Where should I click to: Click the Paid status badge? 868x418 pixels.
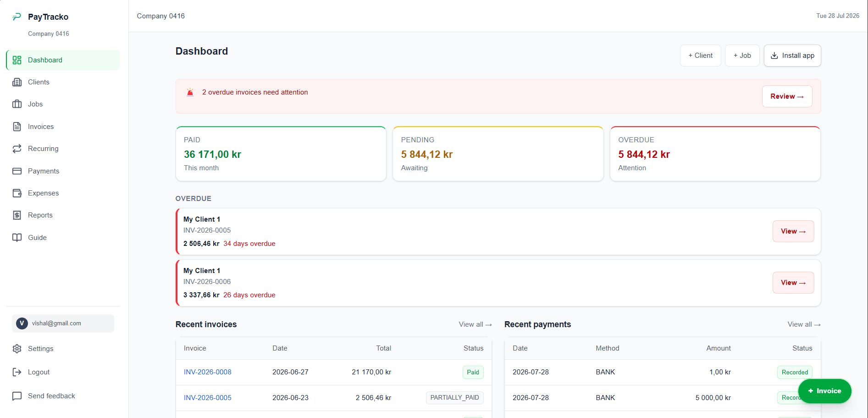pos(473,372)
